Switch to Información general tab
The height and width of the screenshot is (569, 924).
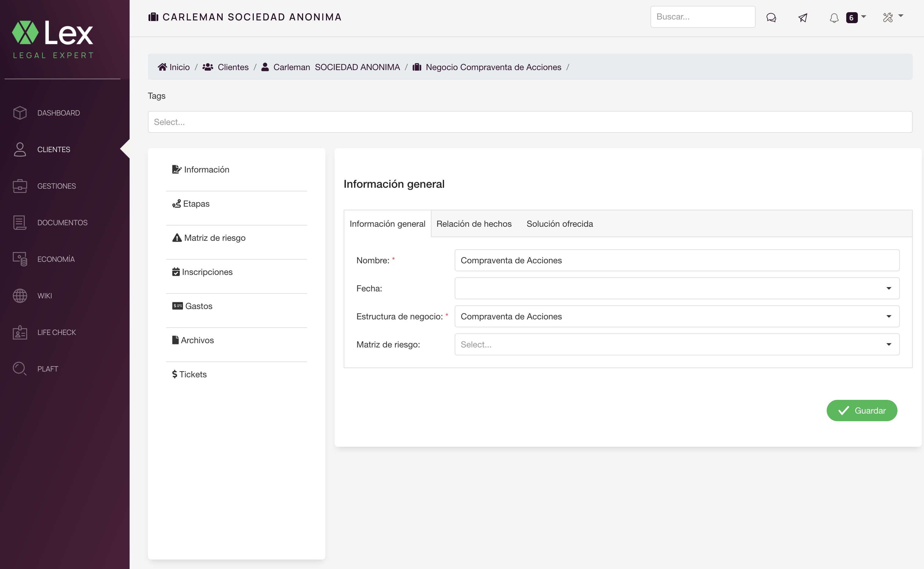click(x=388, y=224)
